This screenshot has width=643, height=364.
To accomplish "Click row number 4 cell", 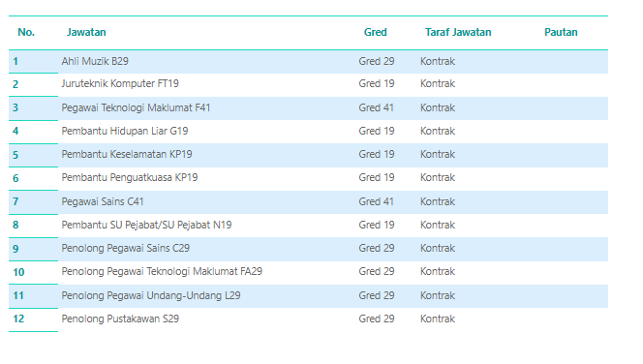I will [33, 132].
